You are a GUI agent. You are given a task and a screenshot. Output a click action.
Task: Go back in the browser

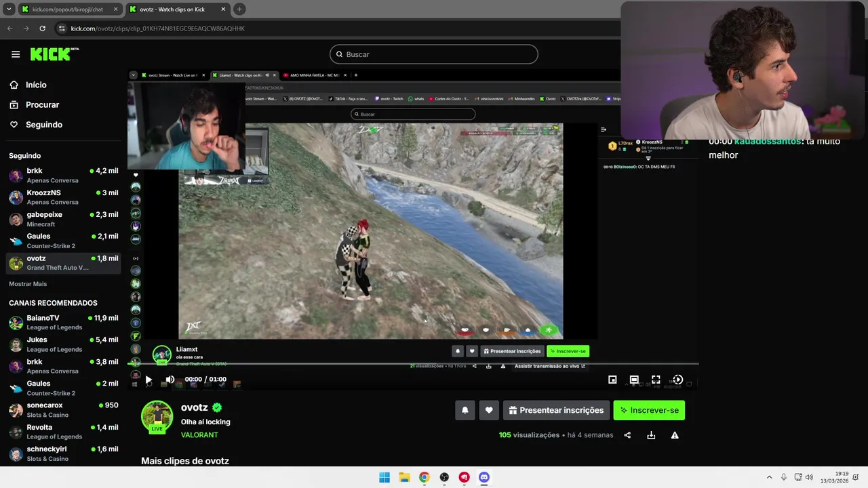point(9,28)
